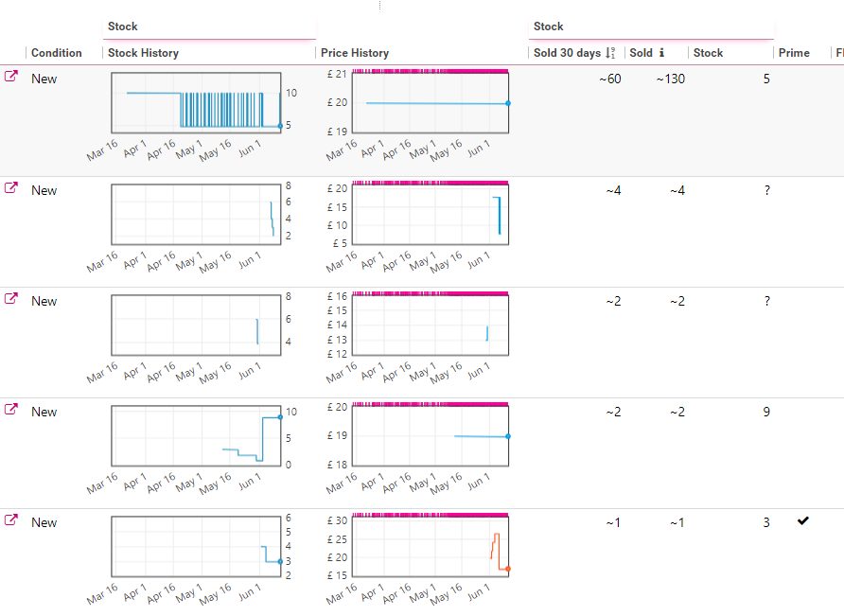Click the Price History column header
The width and height of the screenshot is (844, 616).
tap(355, 53)
